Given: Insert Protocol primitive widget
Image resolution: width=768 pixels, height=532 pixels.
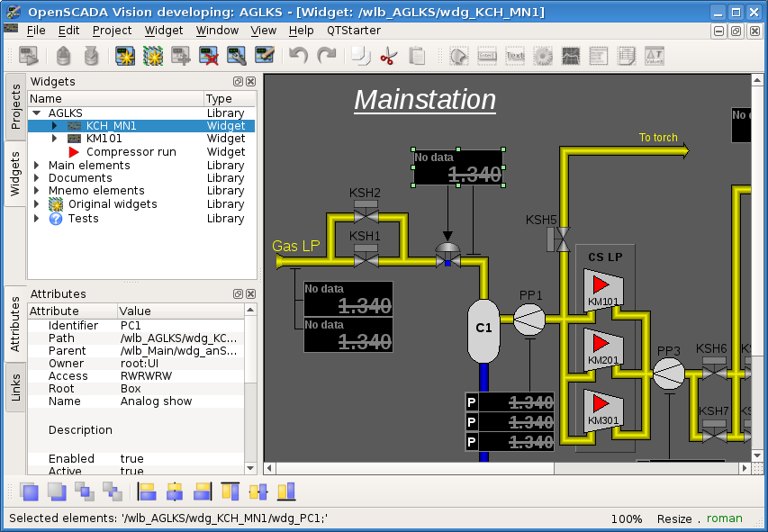Looking at the screenshot, I should point(599,56).
